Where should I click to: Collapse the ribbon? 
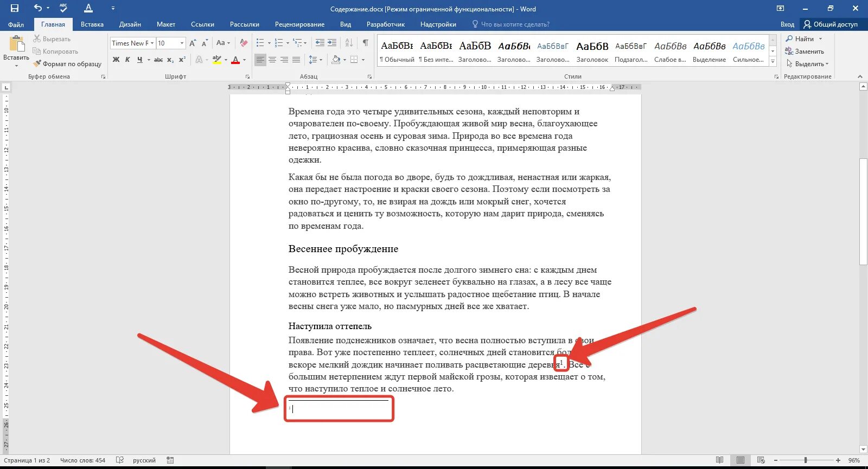coord(860,76)
